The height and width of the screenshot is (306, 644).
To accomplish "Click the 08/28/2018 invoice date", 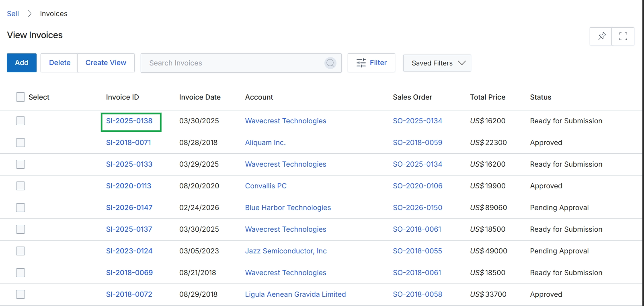I will (198, 143).
